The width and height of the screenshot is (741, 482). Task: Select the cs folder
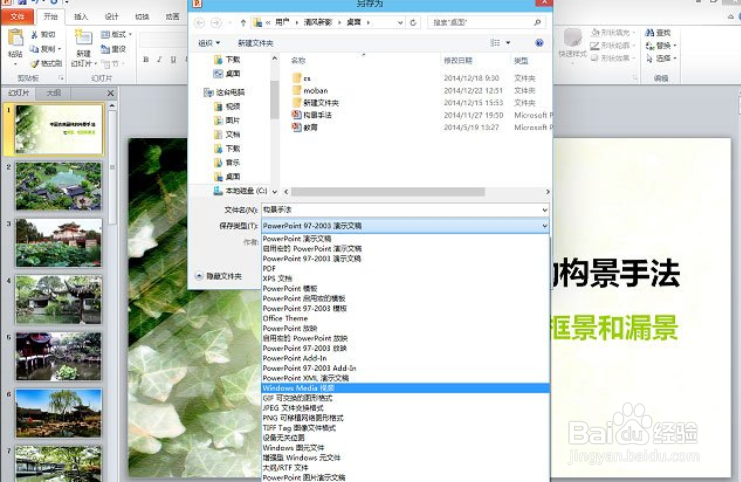click(302, 78)
